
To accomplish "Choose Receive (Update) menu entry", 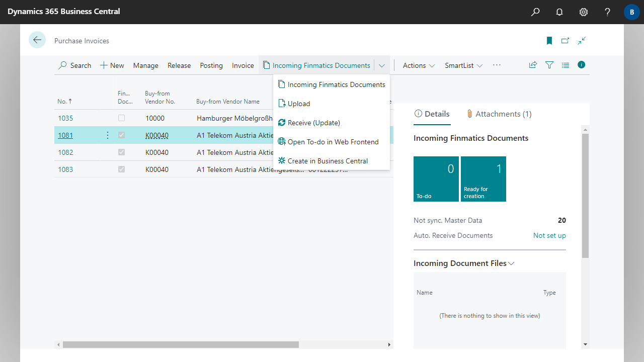I will click(332, 123).
